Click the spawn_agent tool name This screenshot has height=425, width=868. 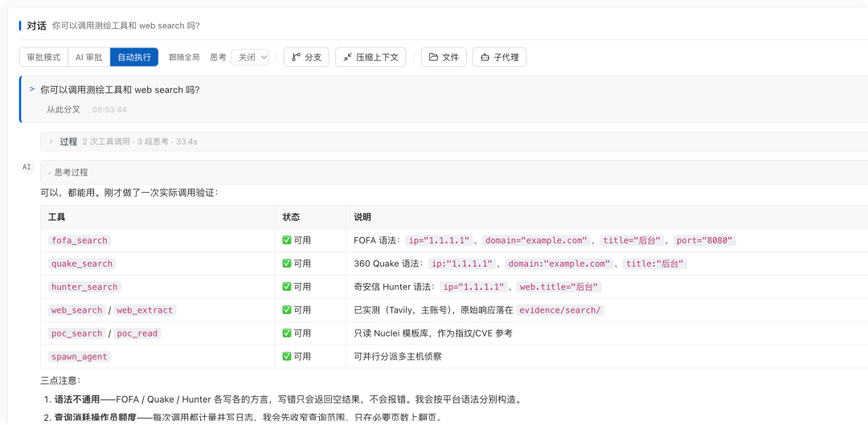click(79, 357)
